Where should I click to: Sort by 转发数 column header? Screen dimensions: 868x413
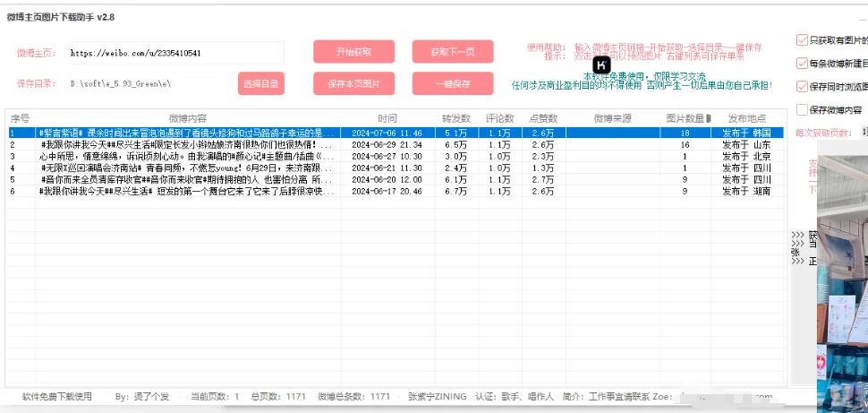[x=456, y=118]
